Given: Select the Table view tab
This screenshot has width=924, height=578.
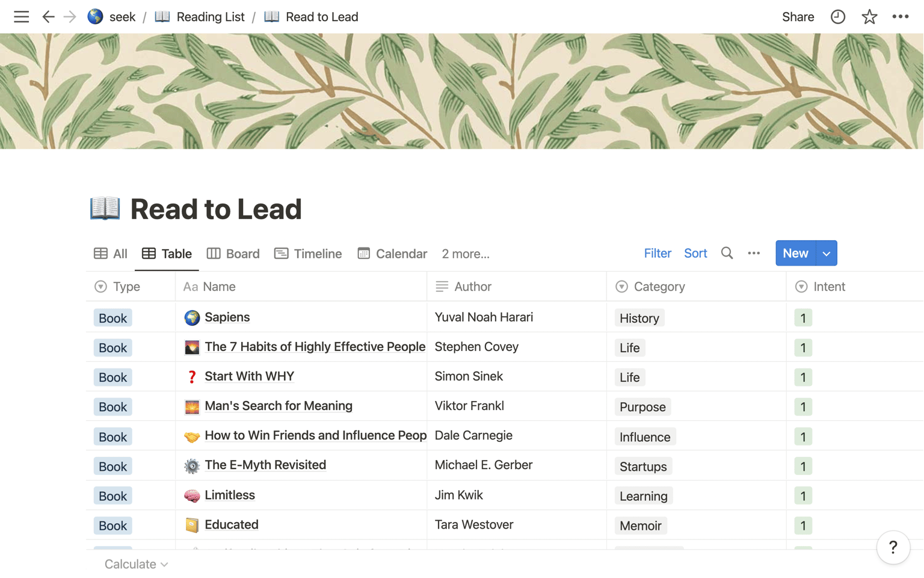Looking at the screenshot, I should [x=167, y=254].
